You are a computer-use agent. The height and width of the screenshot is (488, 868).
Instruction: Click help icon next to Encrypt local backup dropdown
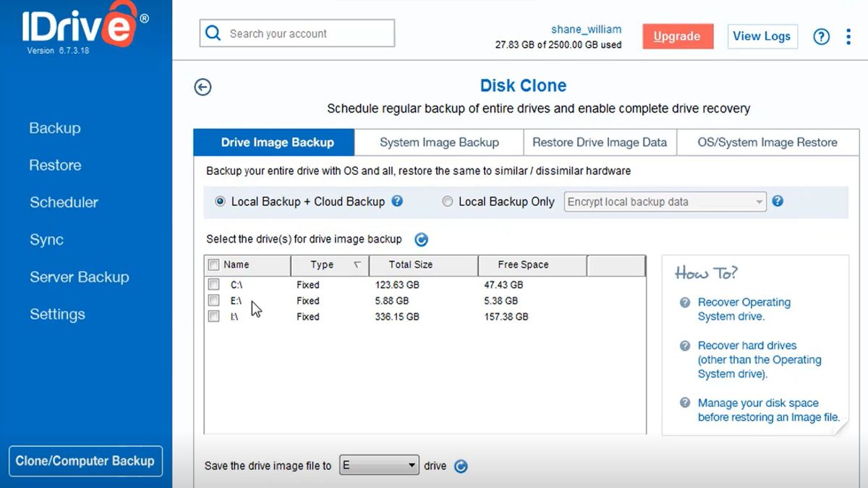coord(778,202)
